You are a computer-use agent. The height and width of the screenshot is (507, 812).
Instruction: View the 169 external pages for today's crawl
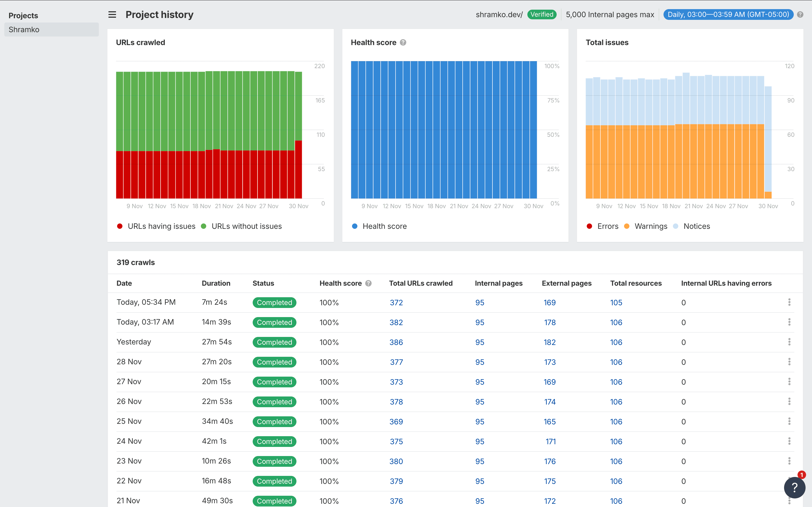550,303
